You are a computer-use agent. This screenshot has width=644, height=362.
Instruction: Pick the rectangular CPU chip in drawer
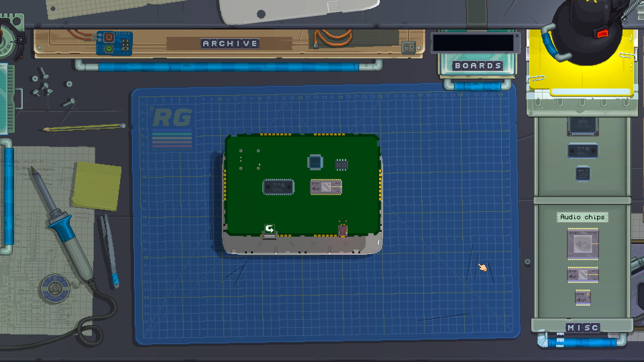click(x=583, y=151)
